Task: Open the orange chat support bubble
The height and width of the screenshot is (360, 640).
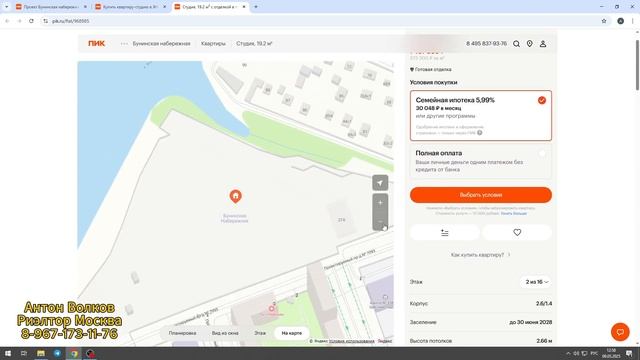Action: (620, 332)
